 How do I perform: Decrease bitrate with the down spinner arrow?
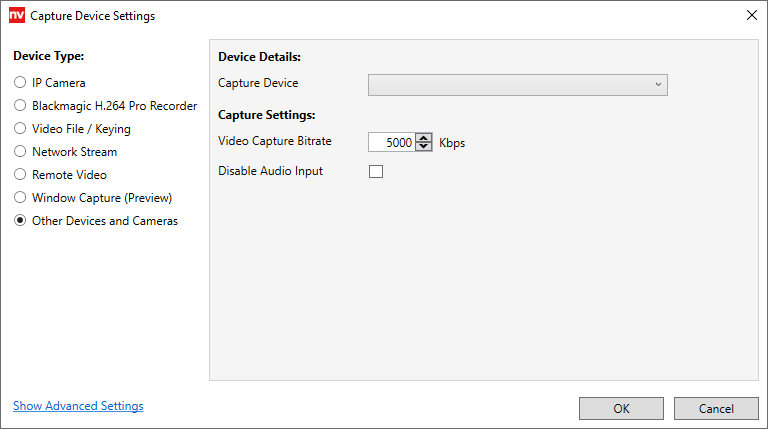tap(424, 147)
